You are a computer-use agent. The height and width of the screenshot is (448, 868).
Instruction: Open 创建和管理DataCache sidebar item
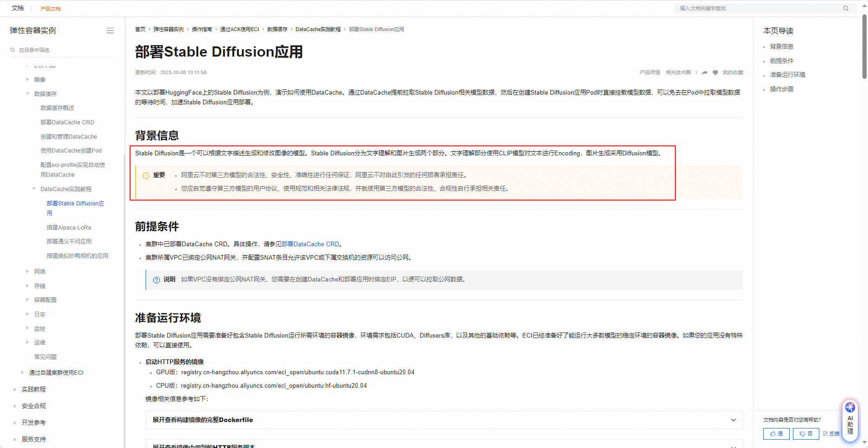pyautogui.click(x=69, y=137)
